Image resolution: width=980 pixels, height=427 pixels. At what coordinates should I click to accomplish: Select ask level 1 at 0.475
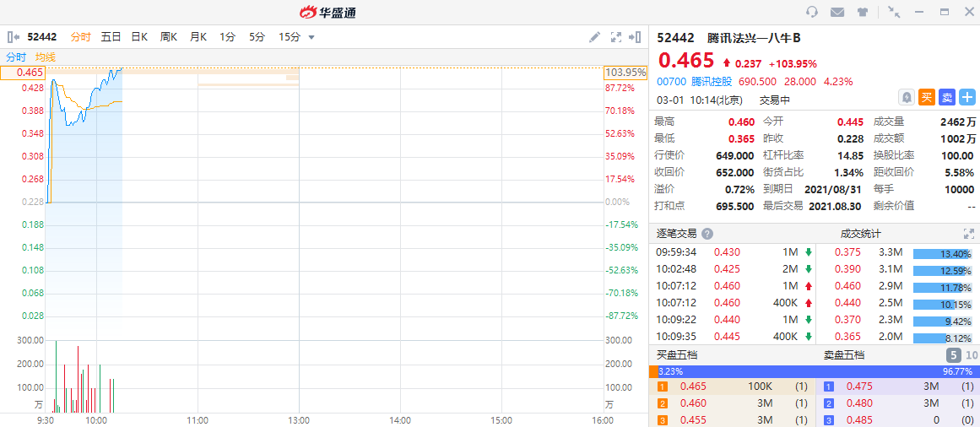898,386
